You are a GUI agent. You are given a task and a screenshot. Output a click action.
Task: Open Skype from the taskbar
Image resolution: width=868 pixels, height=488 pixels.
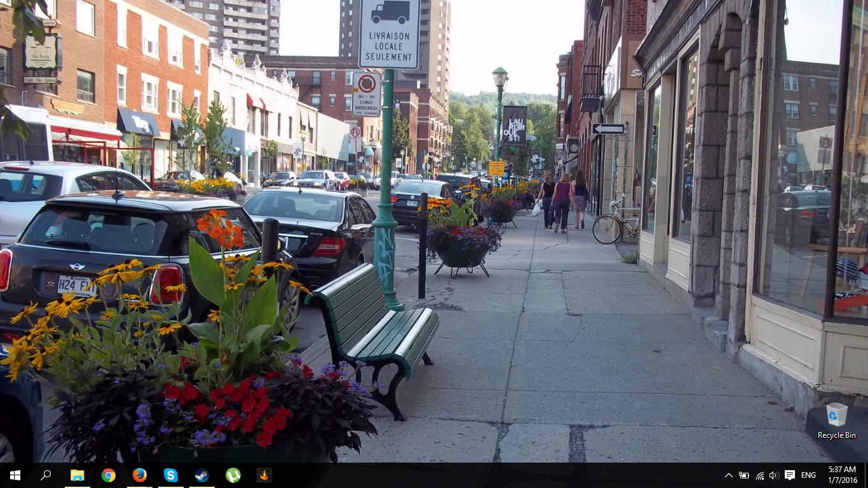170,475
